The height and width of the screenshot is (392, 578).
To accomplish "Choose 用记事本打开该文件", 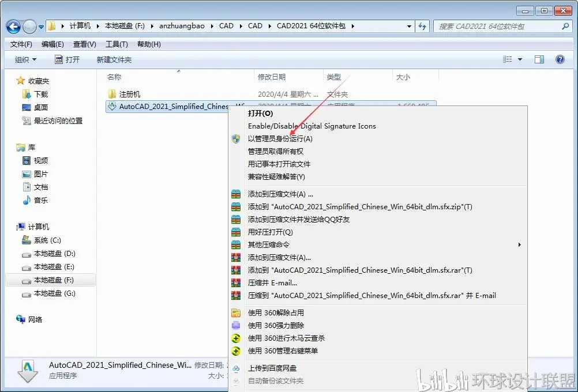I will (279, 164).
